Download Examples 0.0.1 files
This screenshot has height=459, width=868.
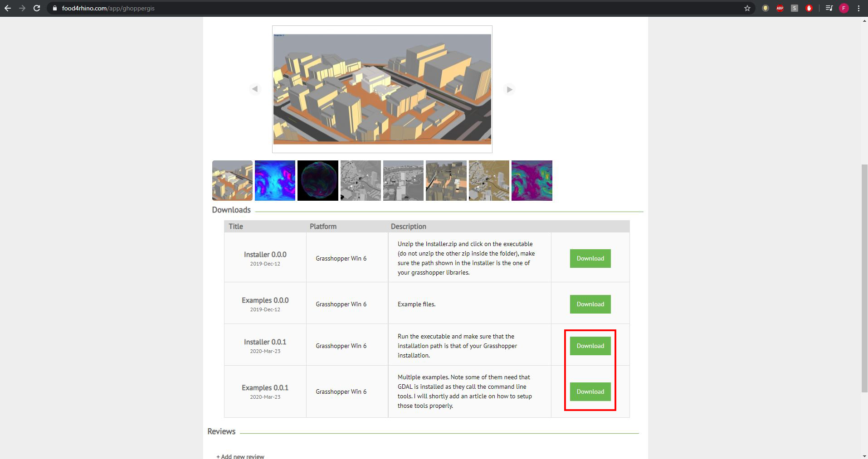(x=590, y=391)
